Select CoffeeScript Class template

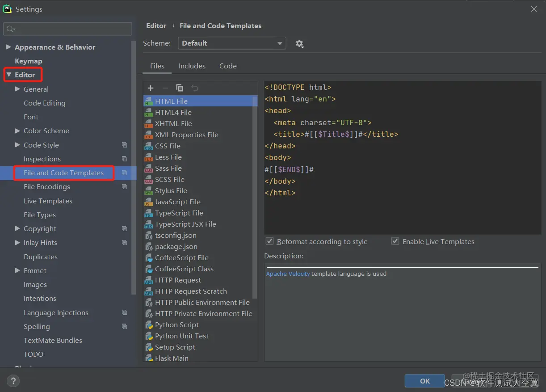pos(184,269)
